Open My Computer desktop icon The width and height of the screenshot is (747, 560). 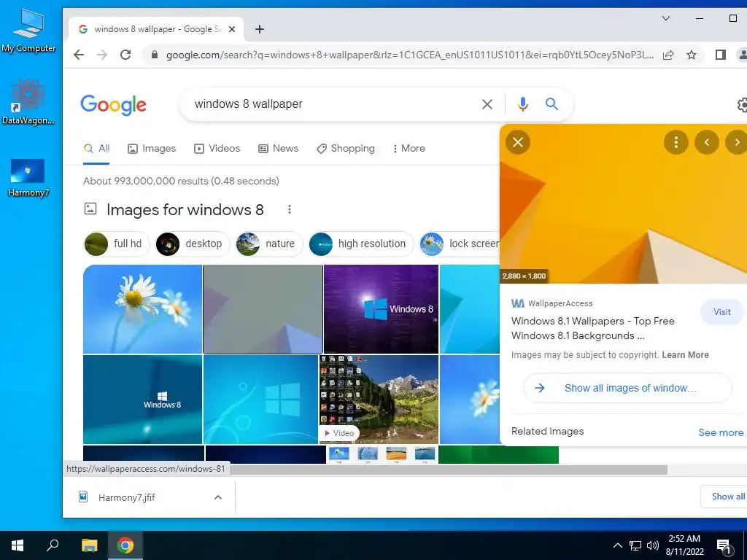(28, 31)
